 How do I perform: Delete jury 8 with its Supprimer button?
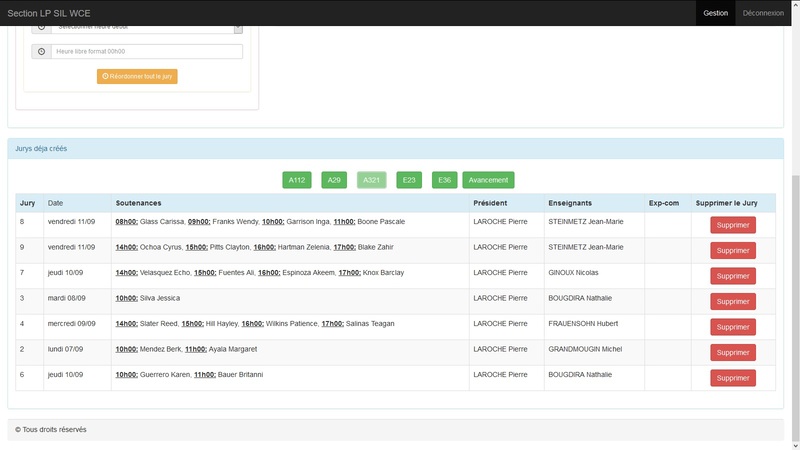click(x=732, y=225)
